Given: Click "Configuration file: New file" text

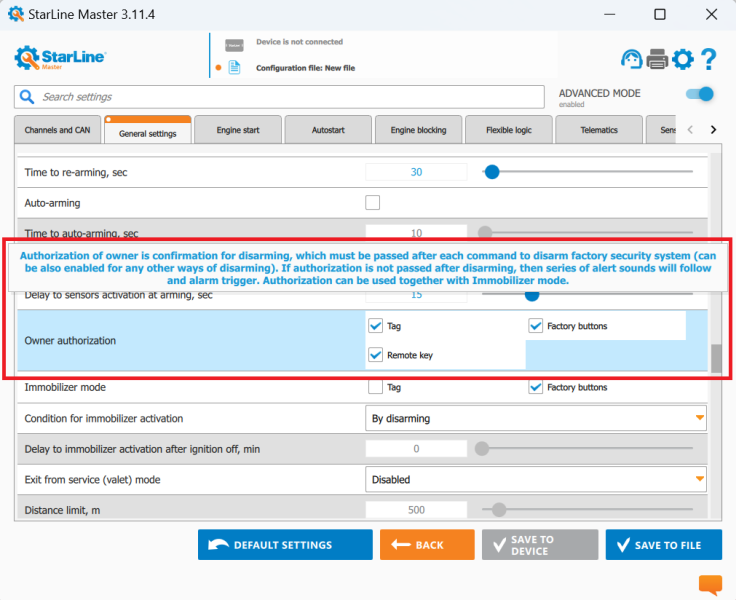Looking at the screenshot, I should 305,68.
